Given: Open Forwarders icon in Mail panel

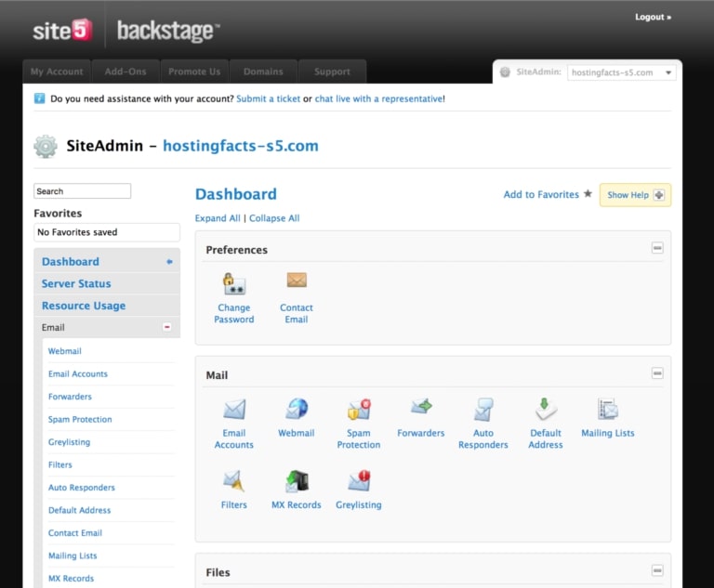Looking at the screenshot, I should tap(421, 406).
